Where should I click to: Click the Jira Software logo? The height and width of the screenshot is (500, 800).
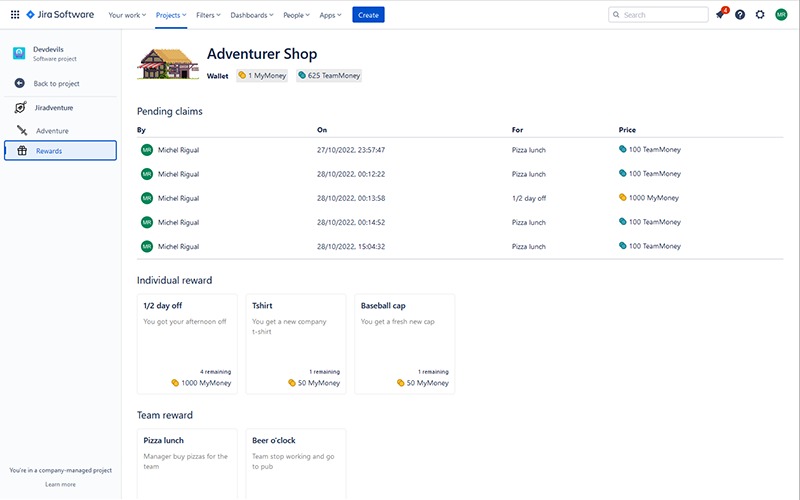[x=60, y=15]
